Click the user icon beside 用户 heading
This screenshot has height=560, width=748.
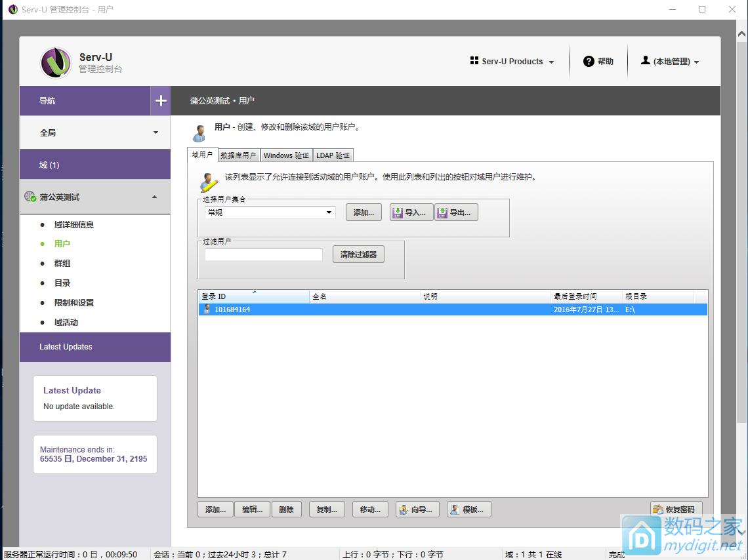[x=199, y=133]
